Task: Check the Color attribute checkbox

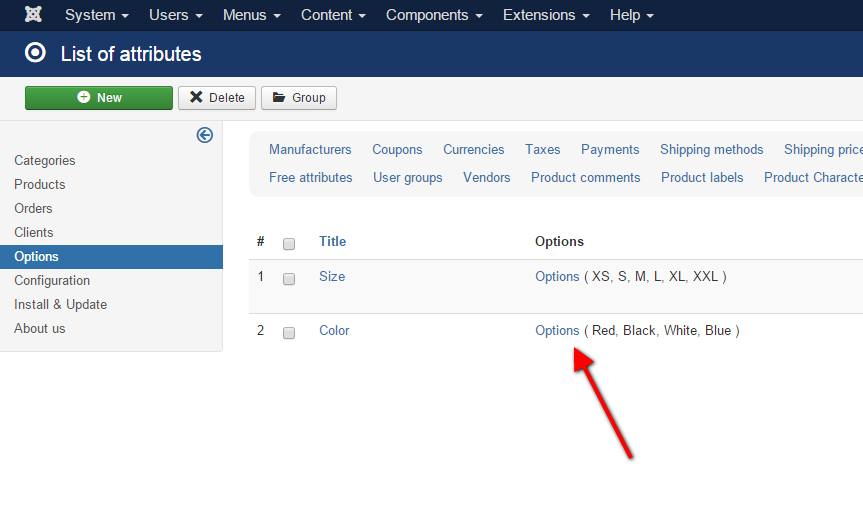Action: pos(289,333)
